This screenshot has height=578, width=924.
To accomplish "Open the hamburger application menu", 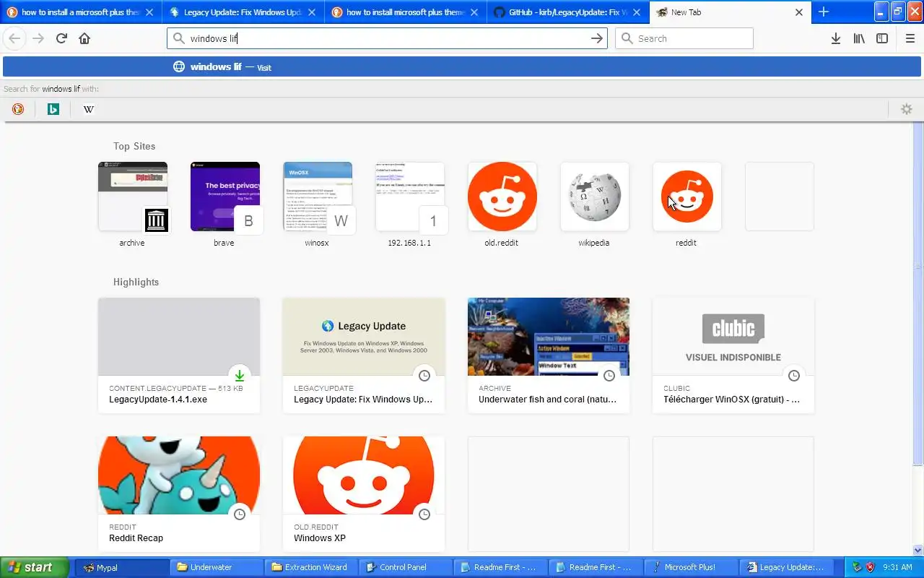I will 910,39.
